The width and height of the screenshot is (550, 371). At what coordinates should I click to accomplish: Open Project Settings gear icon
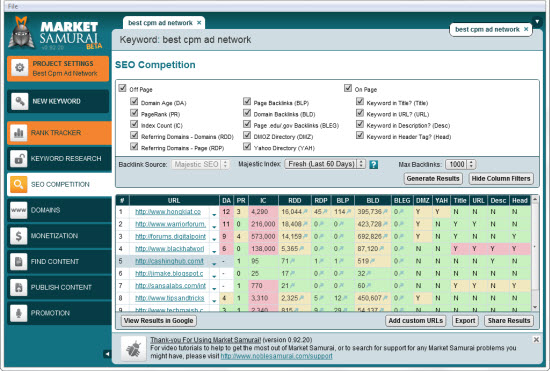20,68
